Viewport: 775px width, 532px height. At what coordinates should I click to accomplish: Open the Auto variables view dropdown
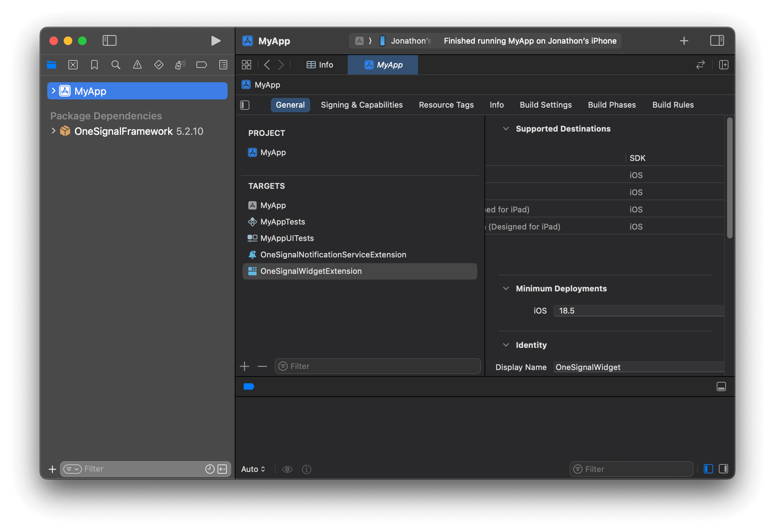pos(253,469)
